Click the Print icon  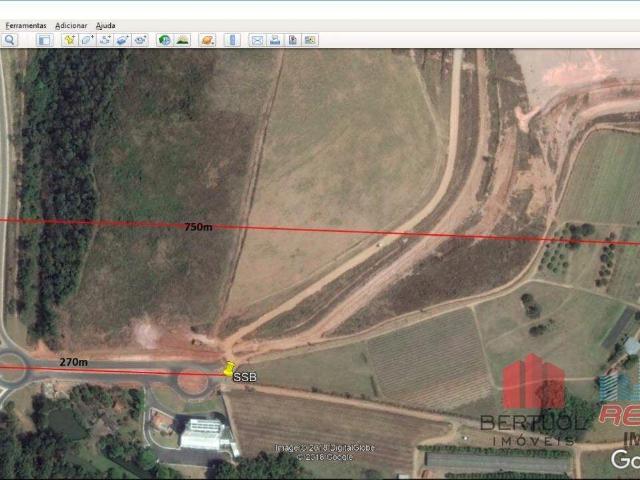click(x=275, y=40)
